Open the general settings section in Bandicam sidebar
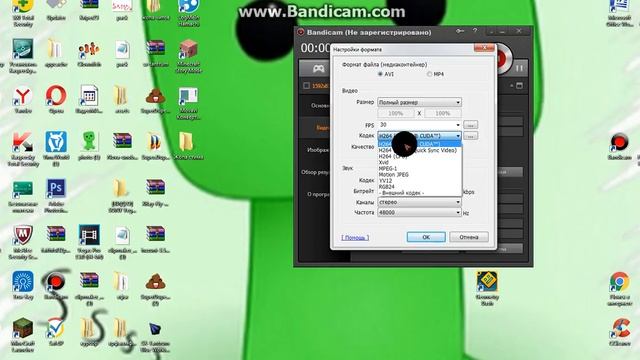The width and height of the screenshot is (640, 360). 320,106
